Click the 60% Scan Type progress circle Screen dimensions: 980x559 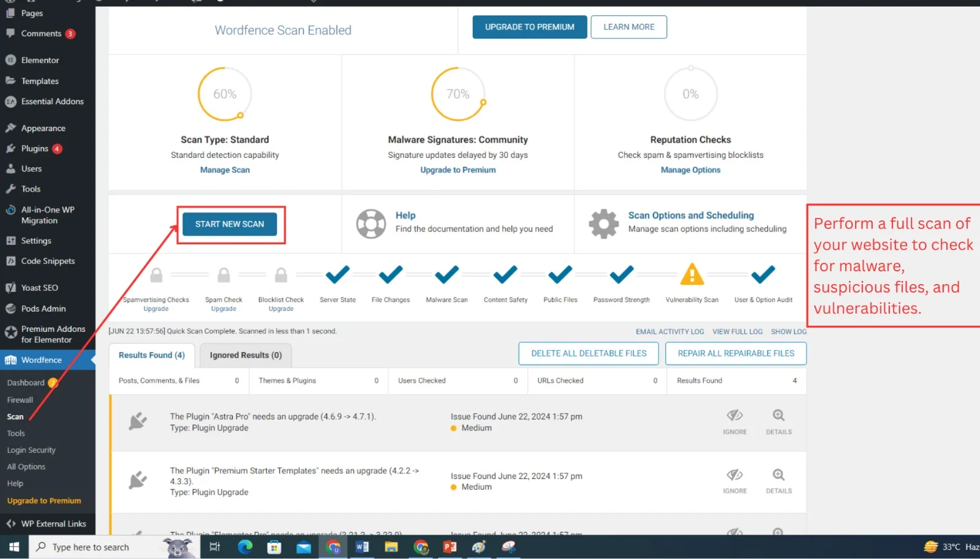point(225,94)
